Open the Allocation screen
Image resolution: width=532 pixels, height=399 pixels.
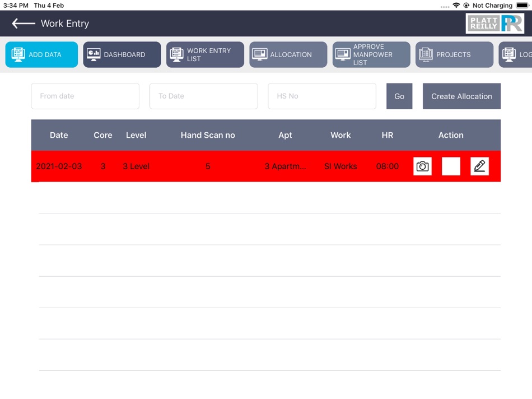click(288, 54)
